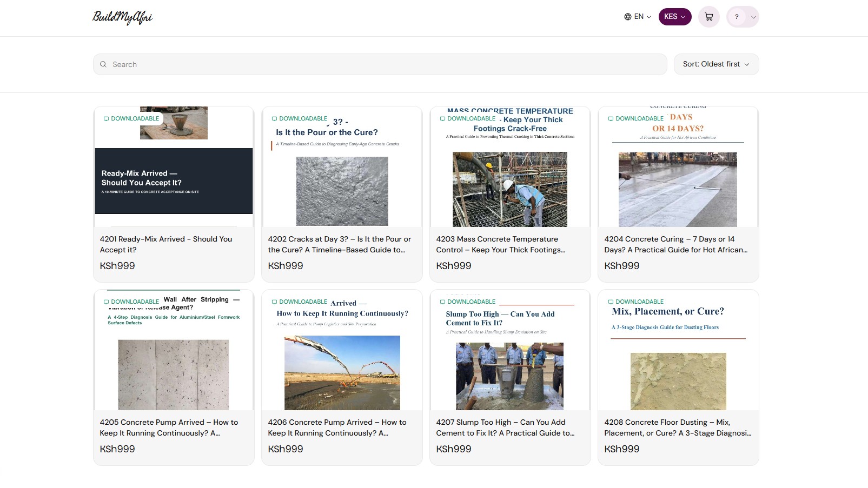Screen dimensions: 868x488
Task: Open title 4208 Concrete Floor Dusting link
Action: click(x=678, y=427)
